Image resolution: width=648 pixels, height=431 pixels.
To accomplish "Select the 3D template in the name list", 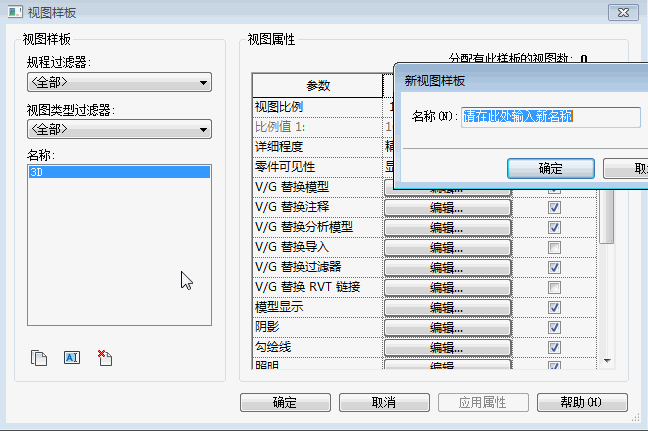I will [119, 172].
